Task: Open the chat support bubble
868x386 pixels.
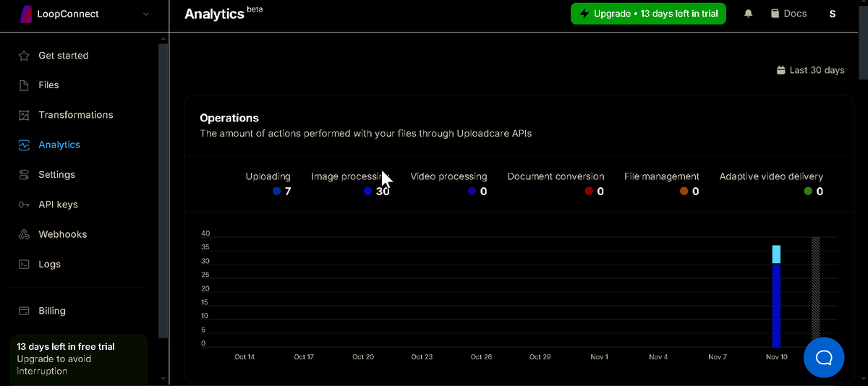Action: click(x=824, y=357)
